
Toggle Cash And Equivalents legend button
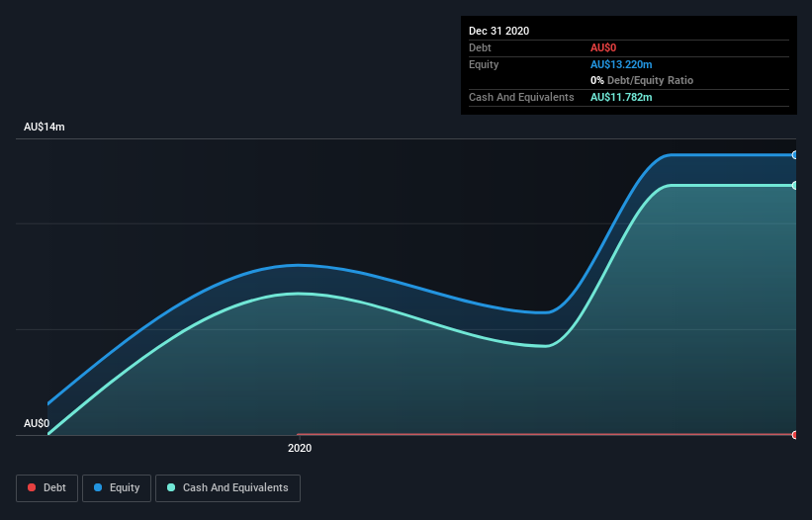(227, 488)
